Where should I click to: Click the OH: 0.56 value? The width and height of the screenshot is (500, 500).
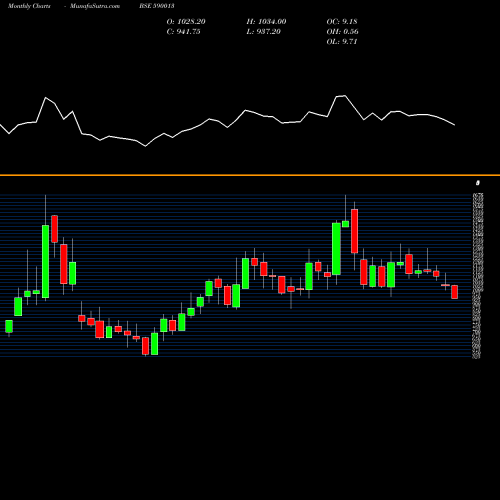343,32
